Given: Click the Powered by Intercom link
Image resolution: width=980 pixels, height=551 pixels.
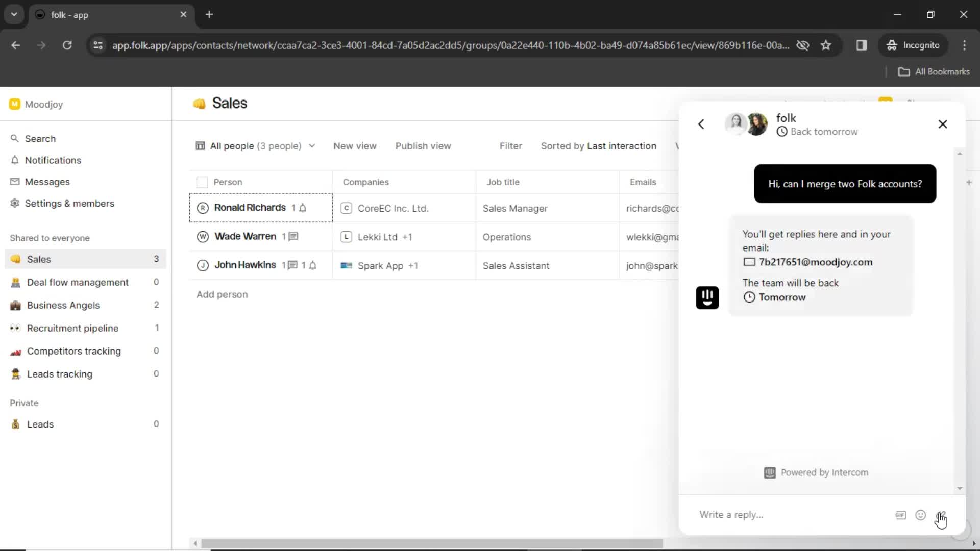Looking at the screenshot, I should click(x=816, y=472).
